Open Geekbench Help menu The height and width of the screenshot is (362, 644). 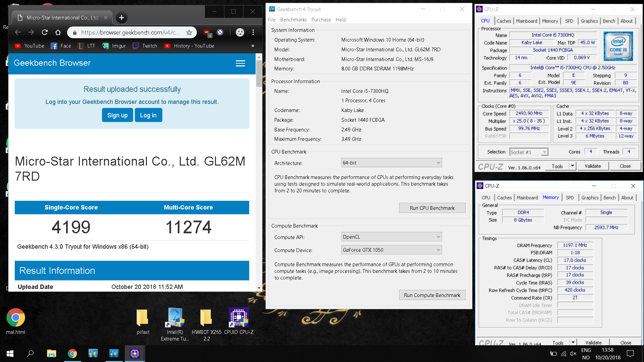pyautogui.click(x=341, y=20)
